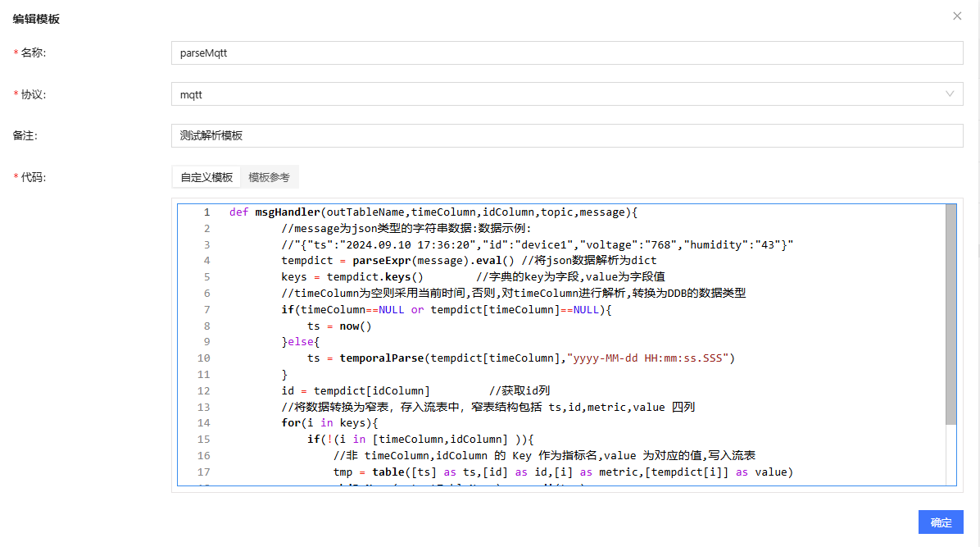980x547 pixels.
Task: Click the id = tempdict[idColumn] line
Action: 415,390
